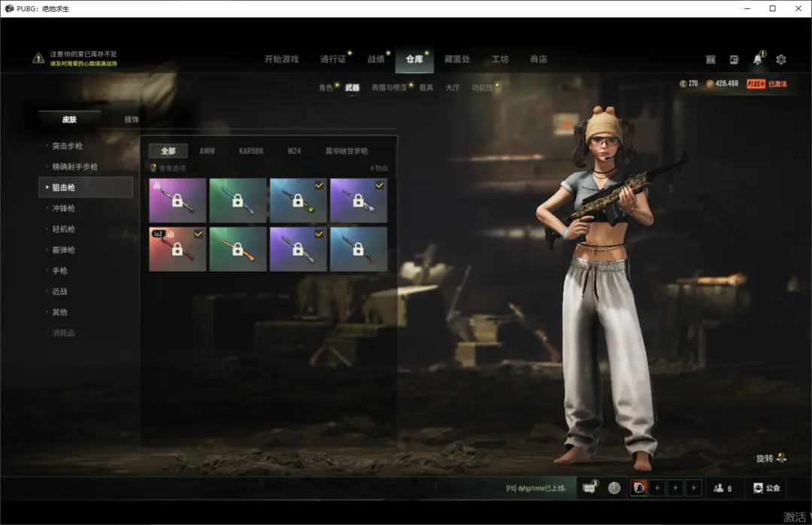This screenshot has height=525, width=812.
Task: Switch to the 工坊 tab
Action: 500,59
